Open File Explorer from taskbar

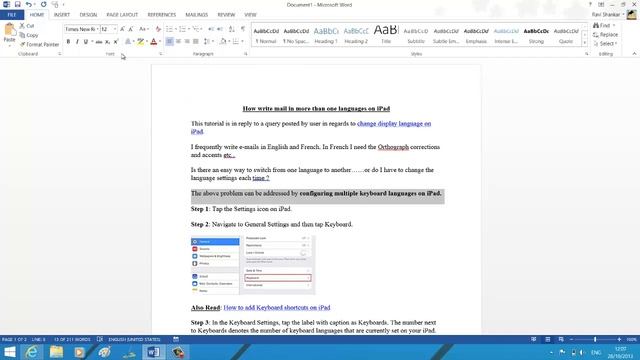click(56, 352)
